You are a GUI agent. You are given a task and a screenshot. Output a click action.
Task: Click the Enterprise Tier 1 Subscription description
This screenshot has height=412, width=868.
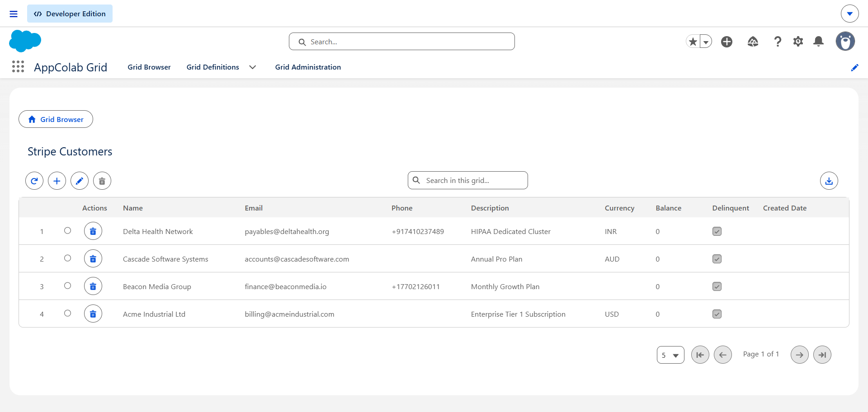tap(518, 314)
